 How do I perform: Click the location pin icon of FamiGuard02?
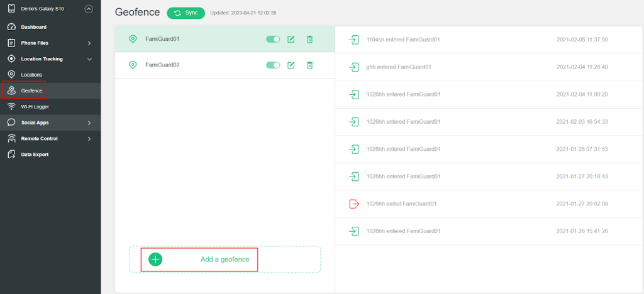tap(133, 65)
